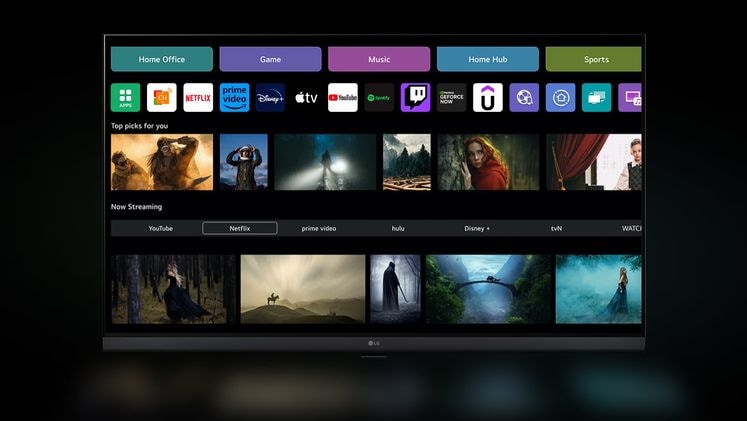747x421 pixels.
Task: Choose the tvN streaming tab
Action: pos(556,228)
